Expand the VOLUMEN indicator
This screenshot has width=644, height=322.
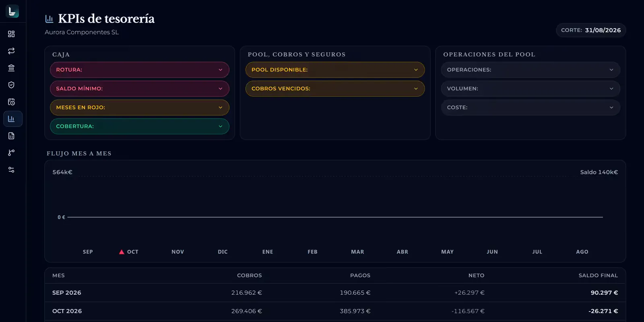[530, 89]
